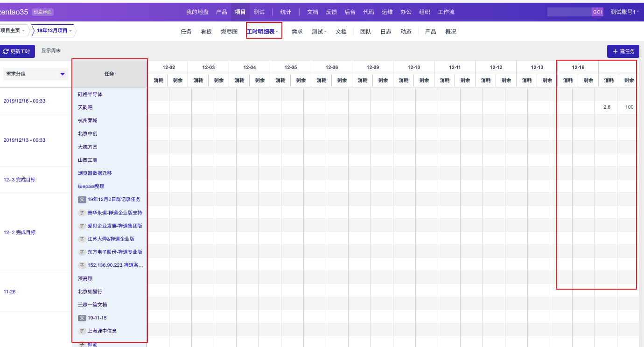Click the 子 badge beside 江苏大烨&禅道企业版
644x347 pixels.
tap(82, 239)
